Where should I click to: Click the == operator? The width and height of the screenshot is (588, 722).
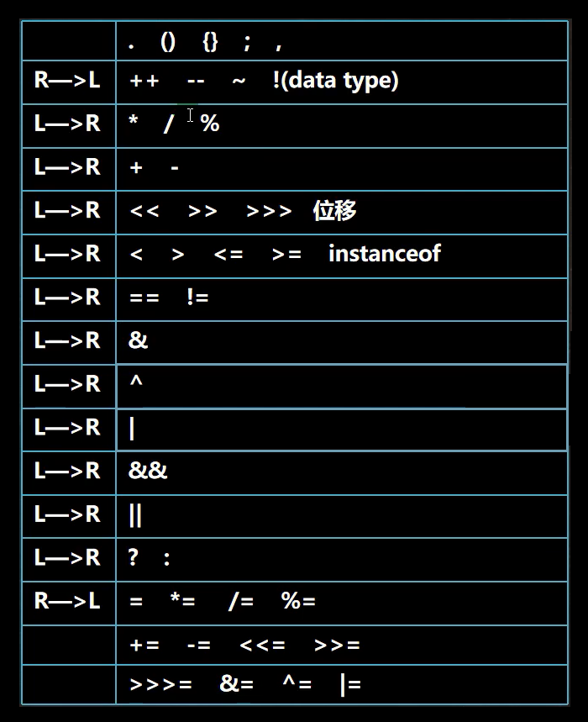coord(144,298)
